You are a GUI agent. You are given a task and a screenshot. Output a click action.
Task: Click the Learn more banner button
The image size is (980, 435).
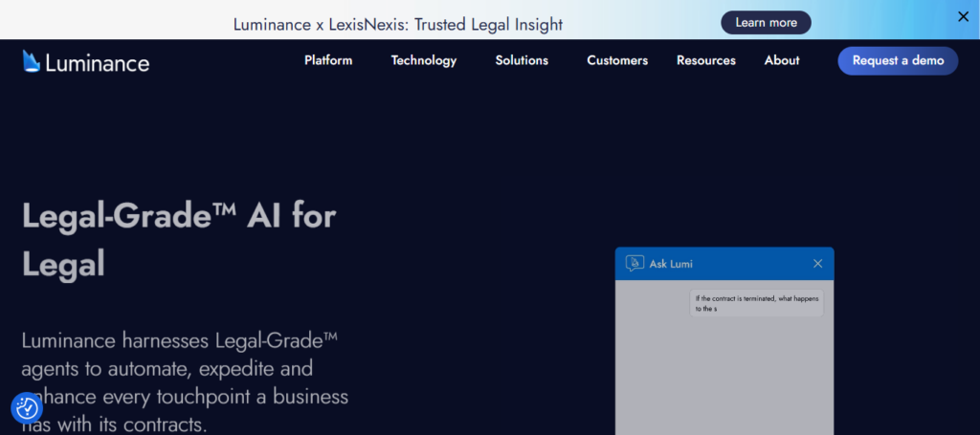(x=767, y=23)
